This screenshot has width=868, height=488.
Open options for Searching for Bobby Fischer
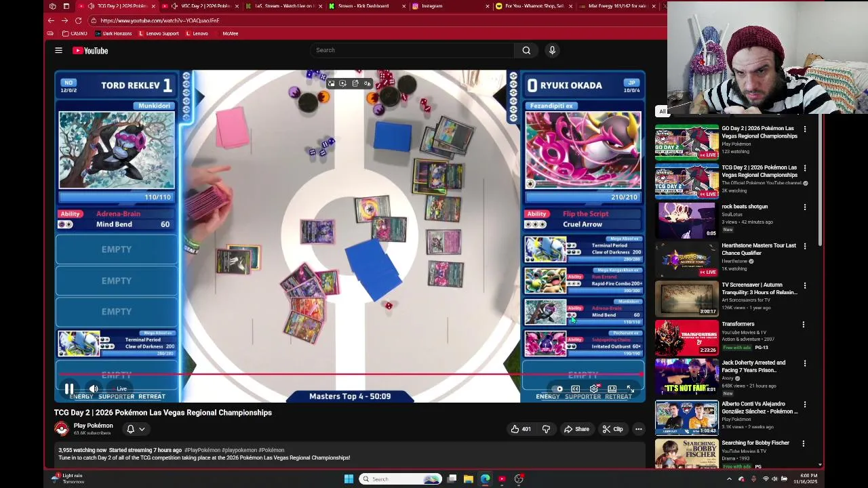[x=805, y=443]
